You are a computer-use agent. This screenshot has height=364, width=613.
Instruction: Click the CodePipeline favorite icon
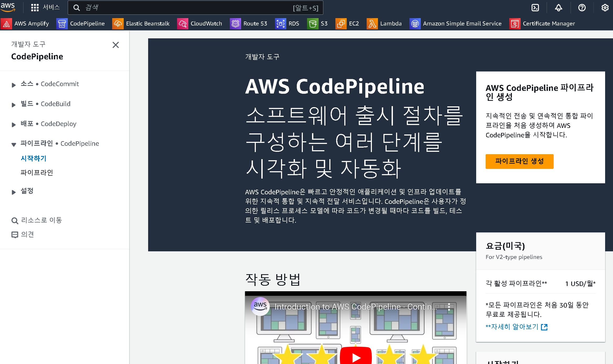click(x=62, y=24)
